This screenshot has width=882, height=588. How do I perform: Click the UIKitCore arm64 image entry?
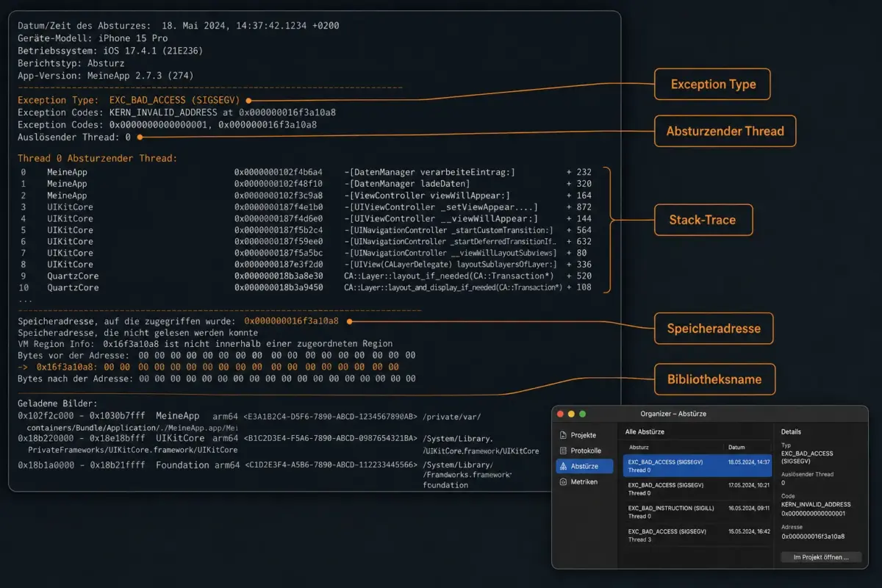tap(279, 443)
